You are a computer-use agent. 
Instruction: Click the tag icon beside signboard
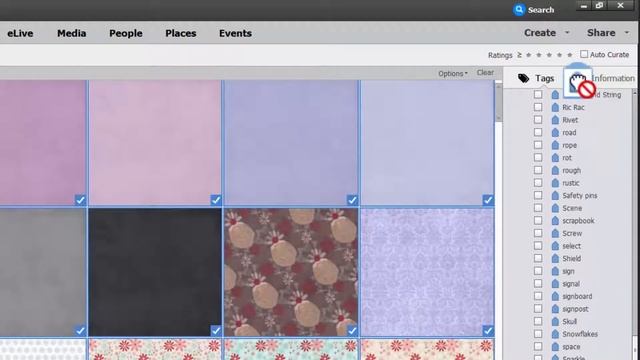pyautogui.click(x=555, y=296)
